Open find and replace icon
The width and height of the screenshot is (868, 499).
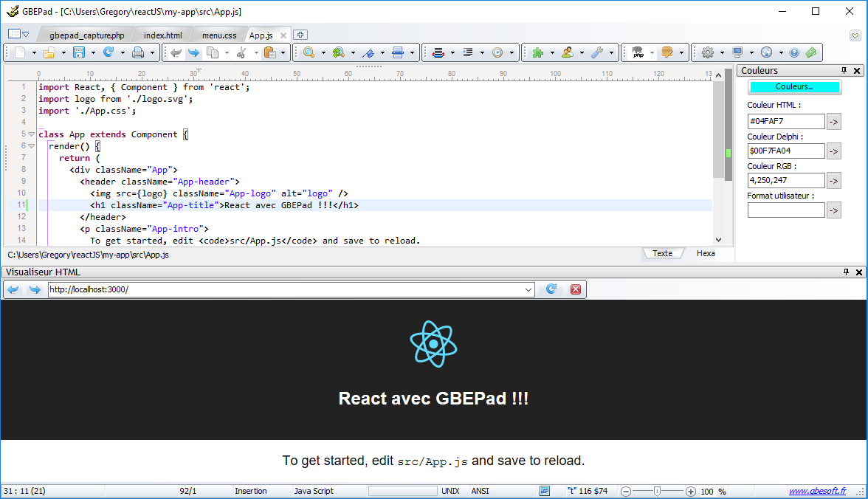338,52
